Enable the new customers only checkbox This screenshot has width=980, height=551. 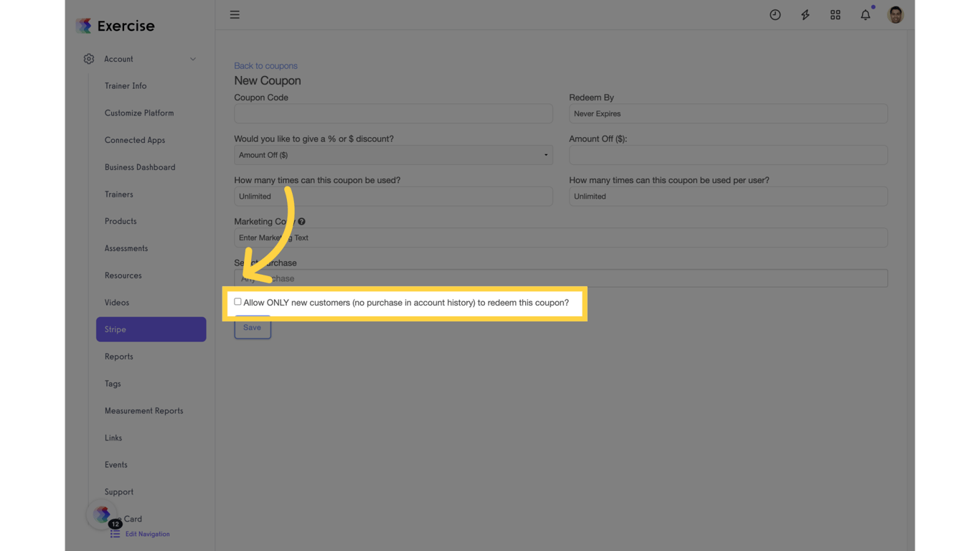(237, 301)
